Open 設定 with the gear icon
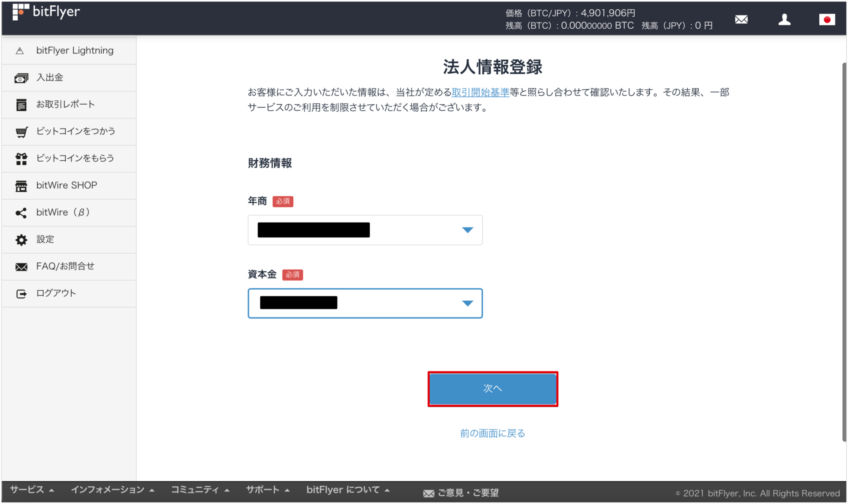Screen dimensions: 848x504 45,239
